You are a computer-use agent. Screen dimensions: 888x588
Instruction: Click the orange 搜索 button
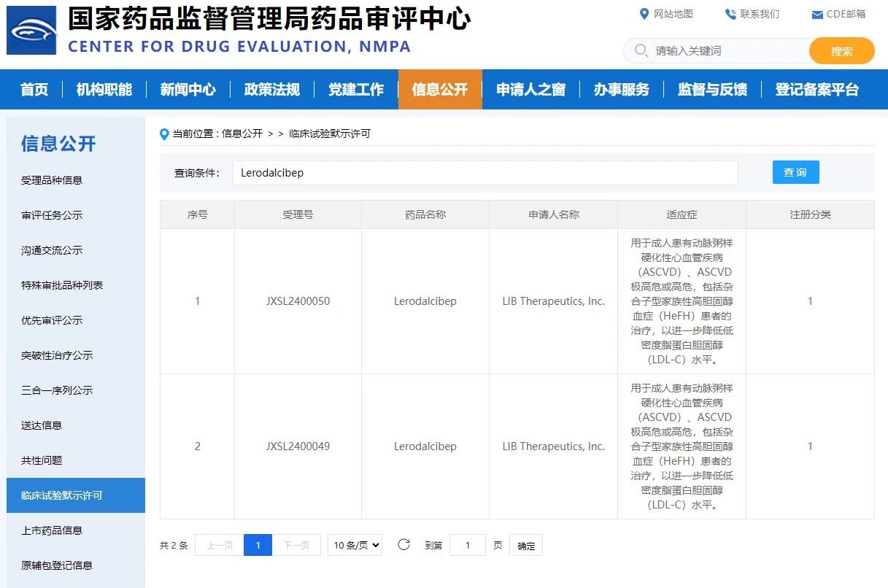[x=842, y=51]
